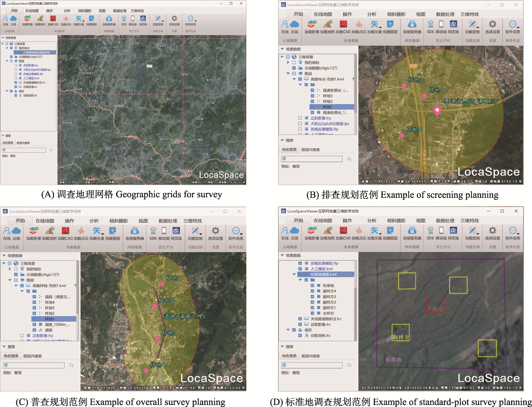In window D, open the 视图 tab
This screenshot has height=407, width=532.
[x=421, y=221]
